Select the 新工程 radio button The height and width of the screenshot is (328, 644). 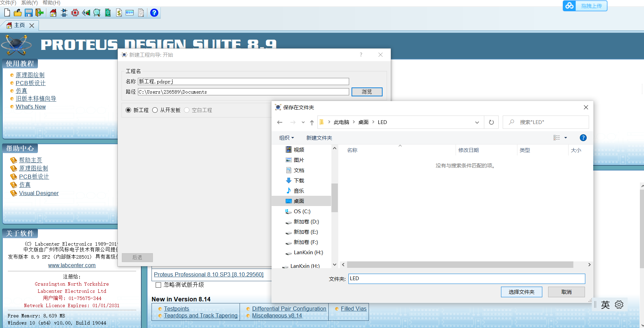(x=128, y=110)
